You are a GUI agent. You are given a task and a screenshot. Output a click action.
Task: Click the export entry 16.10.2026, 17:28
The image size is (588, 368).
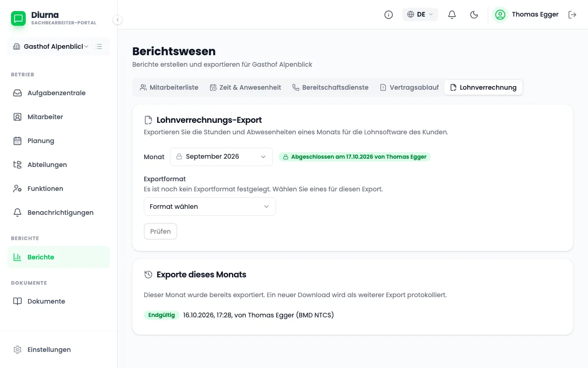pos(259,315)
